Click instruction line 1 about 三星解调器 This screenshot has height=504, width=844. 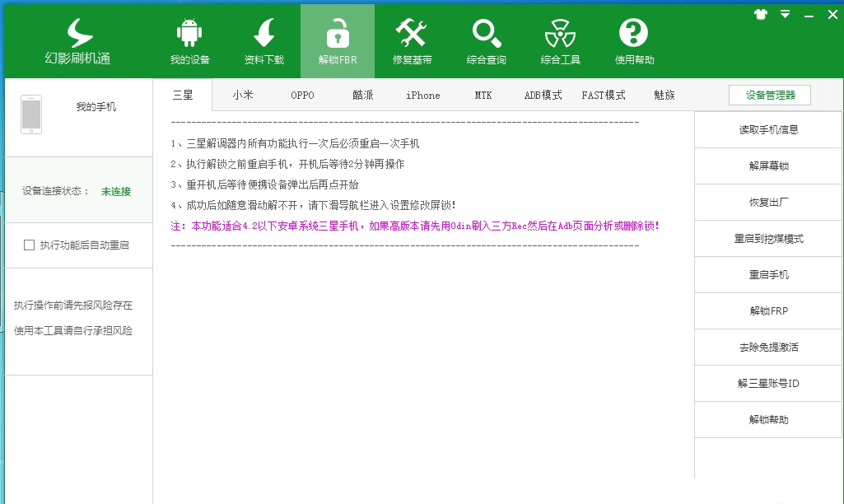(295, 143)
